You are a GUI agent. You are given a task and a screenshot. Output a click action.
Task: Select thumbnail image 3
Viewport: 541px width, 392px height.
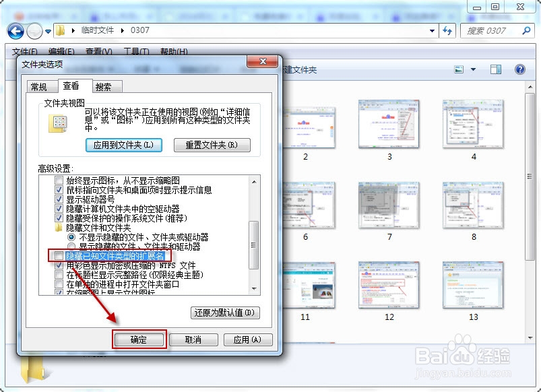tap(389, 124)
